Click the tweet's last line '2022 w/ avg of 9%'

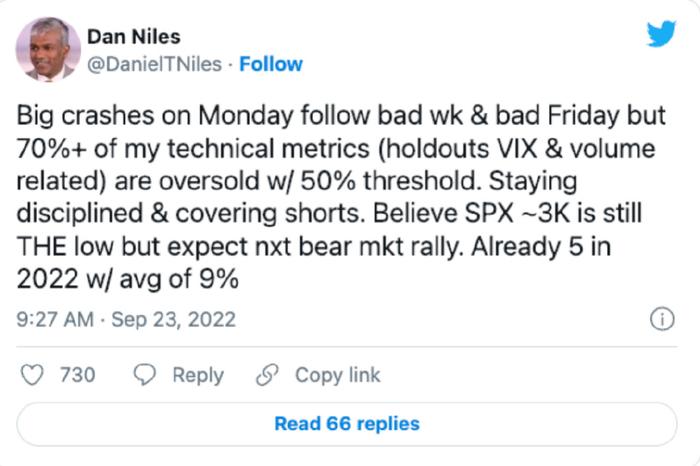(128, 279)
